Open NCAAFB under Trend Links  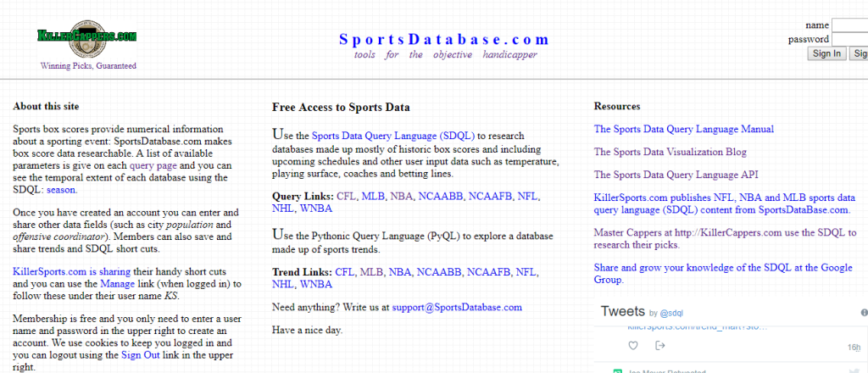489,272
